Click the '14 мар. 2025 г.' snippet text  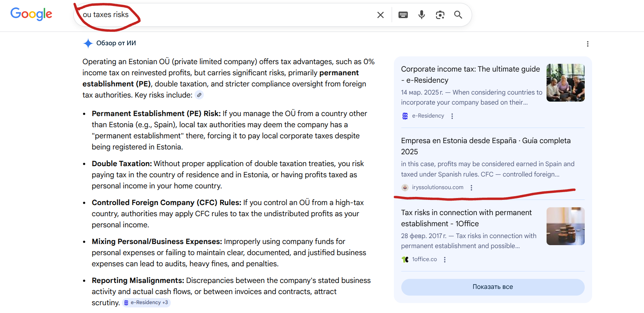(x=422, y=92)
